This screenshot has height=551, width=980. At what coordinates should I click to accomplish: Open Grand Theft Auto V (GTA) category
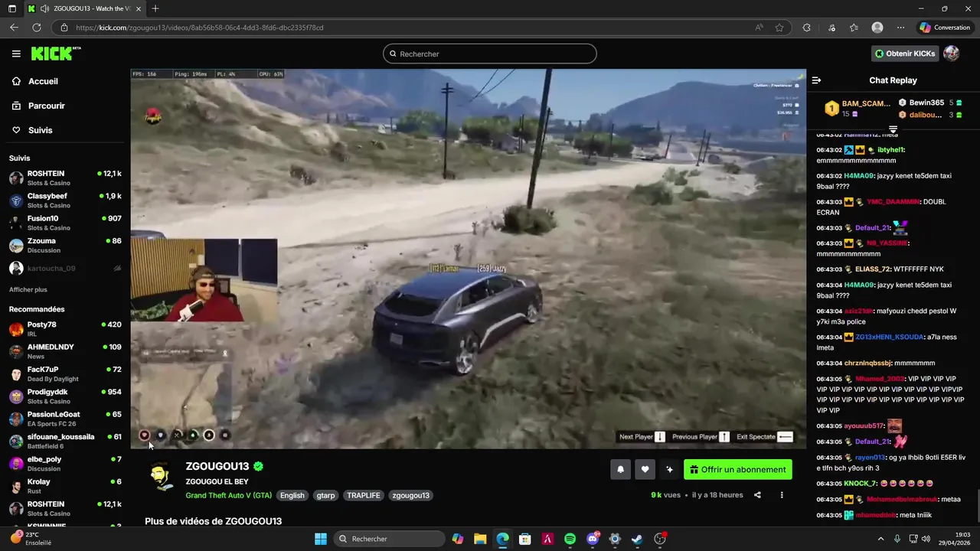coord(228,495)
